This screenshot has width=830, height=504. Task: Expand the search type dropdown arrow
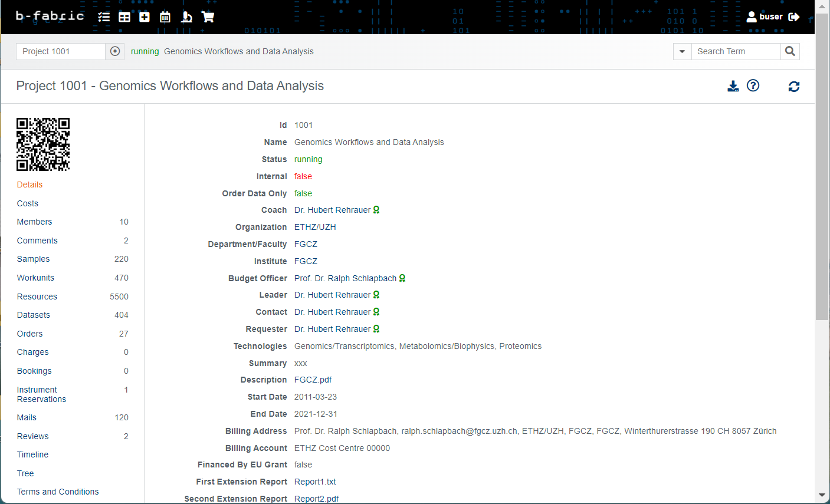tap(682, 51)
